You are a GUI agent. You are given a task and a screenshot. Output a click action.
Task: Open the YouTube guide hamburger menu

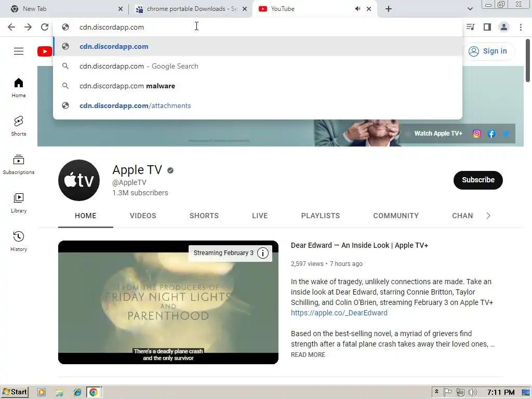pos(19,51)
